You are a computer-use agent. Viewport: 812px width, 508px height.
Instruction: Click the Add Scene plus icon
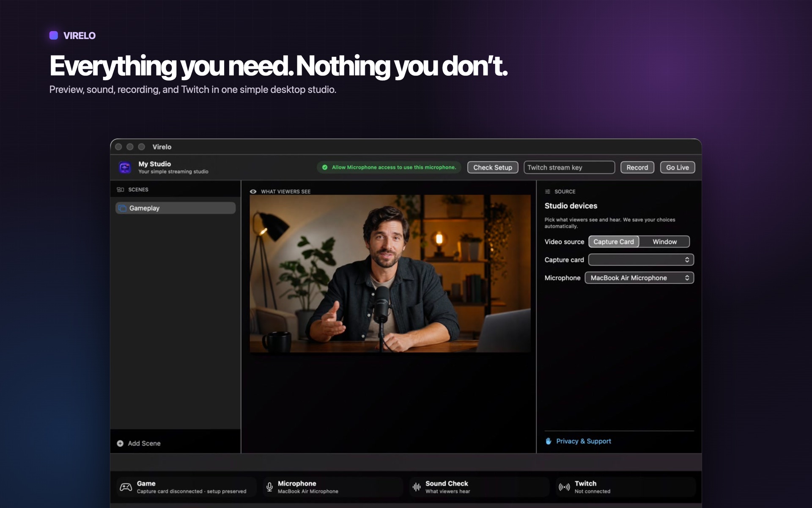120,443
